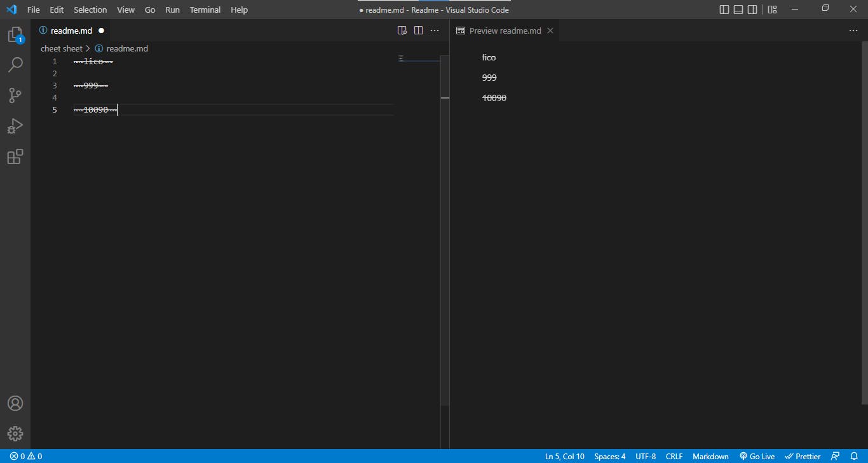868x463 pixels.
Task: Open the Edit menu
Action: 57,10
